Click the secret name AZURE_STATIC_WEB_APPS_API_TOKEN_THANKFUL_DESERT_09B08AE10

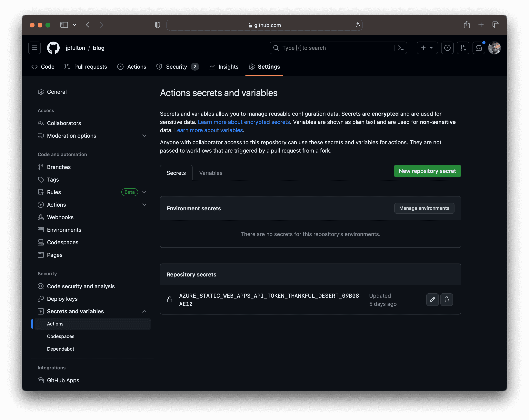point(269,300)
